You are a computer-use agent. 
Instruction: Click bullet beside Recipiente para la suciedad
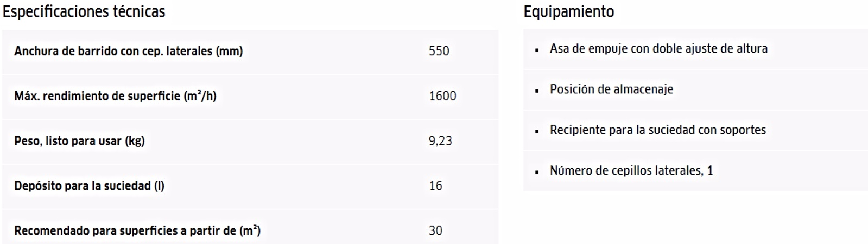pyautogui.click(x=537, y=131)
